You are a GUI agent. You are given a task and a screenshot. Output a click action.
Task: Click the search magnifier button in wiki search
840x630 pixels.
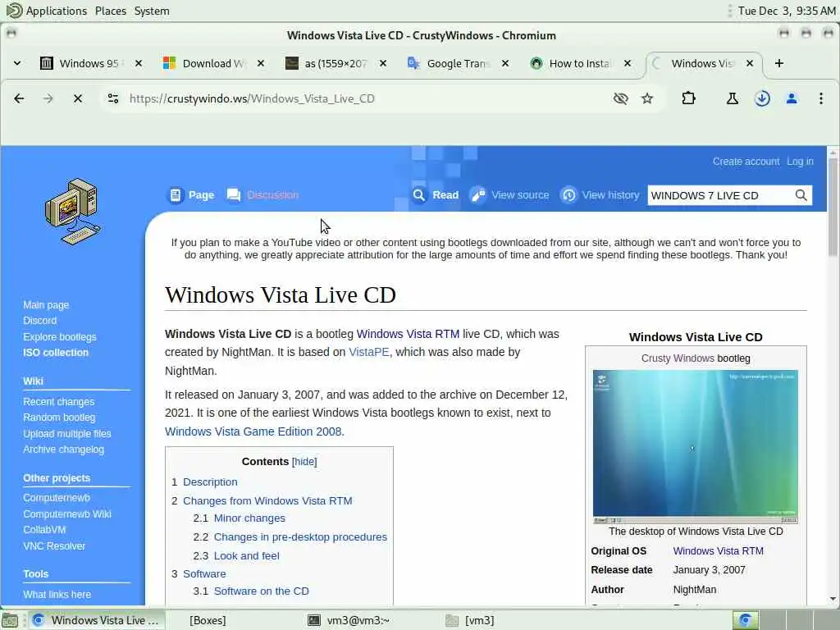click(801, 195)
